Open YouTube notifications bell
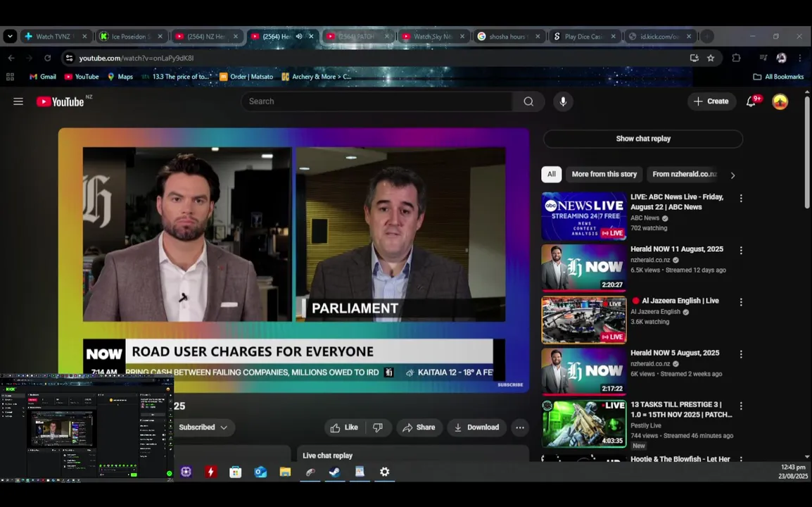812x507 pixels. pyautogui.click(x=751, y=101)
